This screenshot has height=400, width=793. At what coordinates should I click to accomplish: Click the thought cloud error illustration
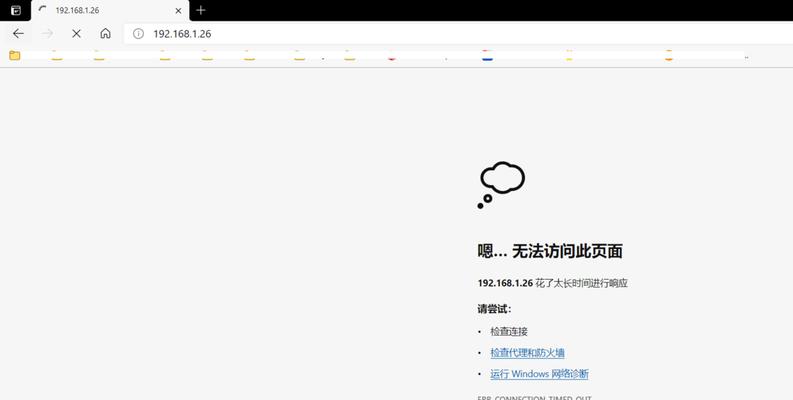coord(501,185)
